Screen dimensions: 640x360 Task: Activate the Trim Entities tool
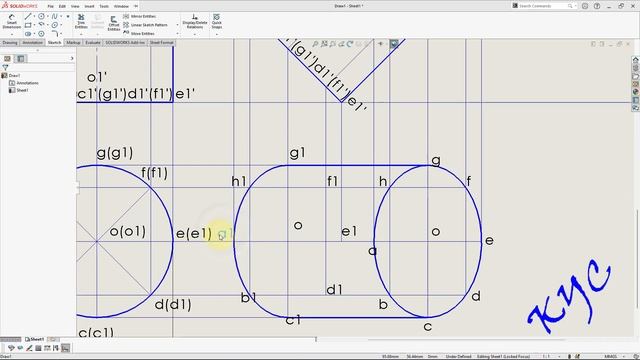pos(81,21)
